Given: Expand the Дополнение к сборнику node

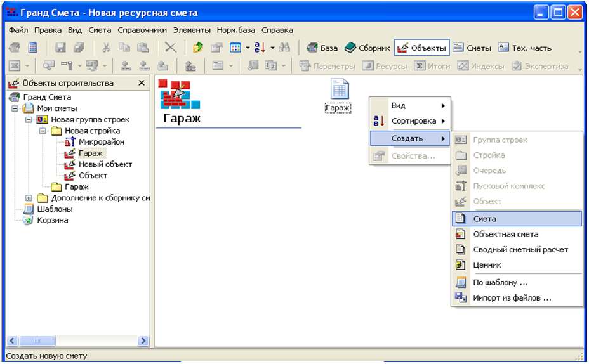Looking at the screenshot, I should pyautogui.click(x=29, y=198).
